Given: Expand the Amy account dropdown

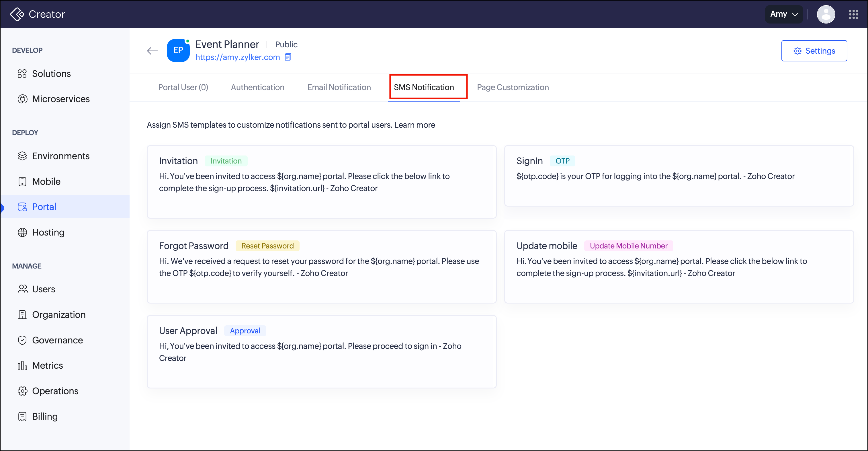Looking at the screenshot, I should pos(784,14).
